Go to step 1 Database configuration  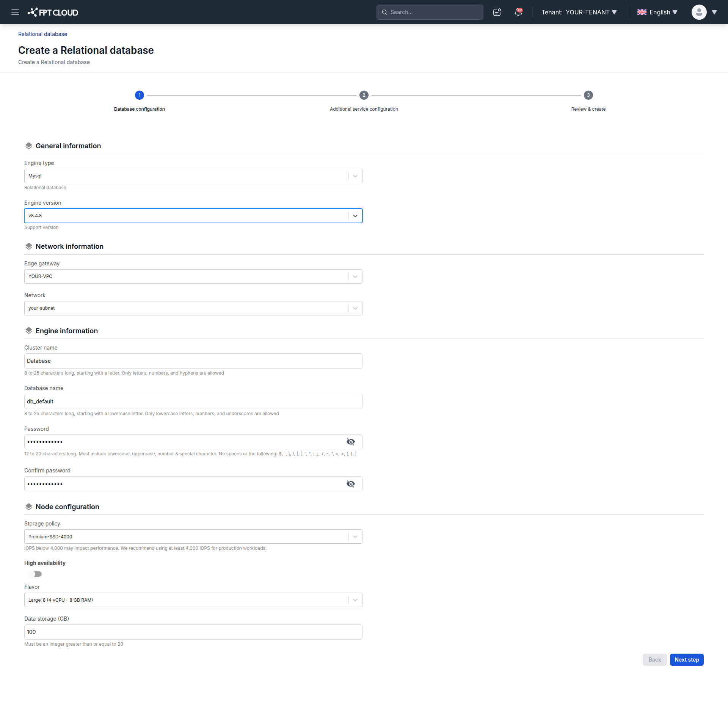140,95
